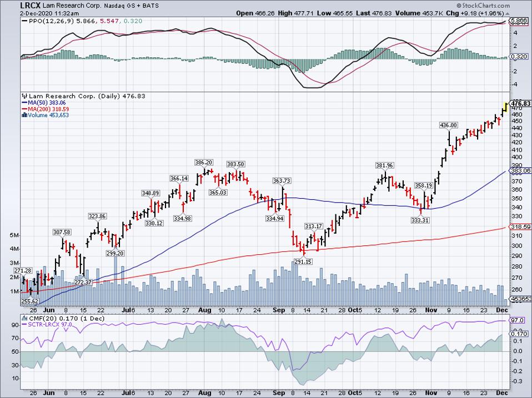Click the 334.94 price label

275,219
